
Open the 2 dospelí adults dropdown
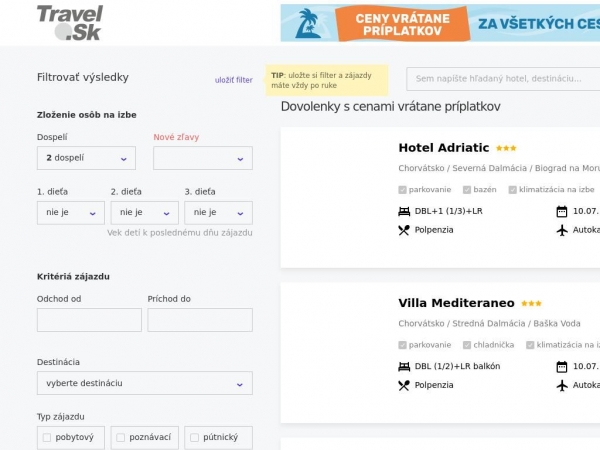tap(86, 158)
